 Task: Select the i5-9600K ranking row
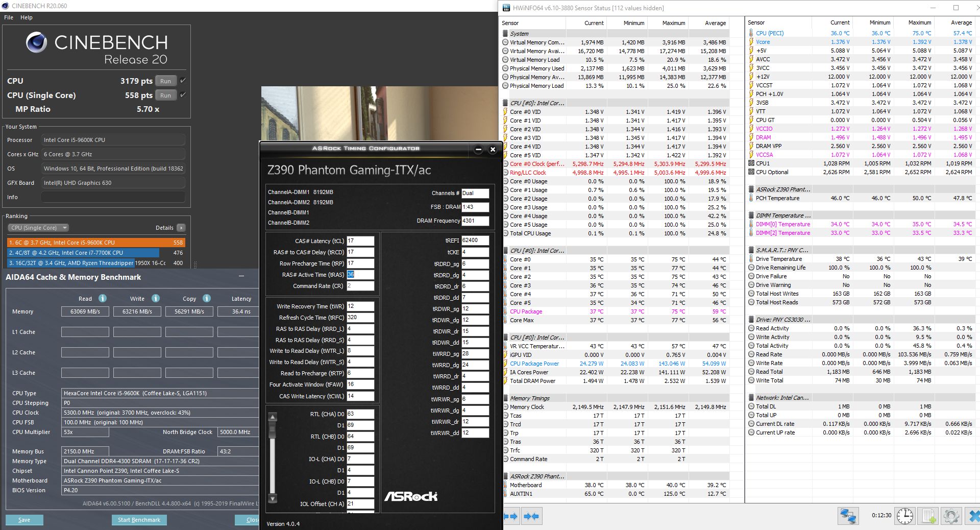[x=96, y=243]
